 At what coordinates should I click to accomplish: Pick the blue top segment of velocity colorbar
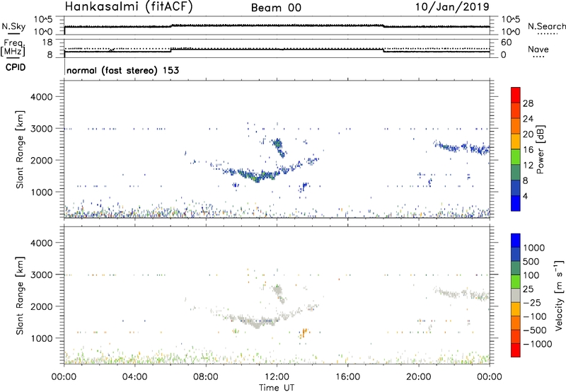(516, 241)
